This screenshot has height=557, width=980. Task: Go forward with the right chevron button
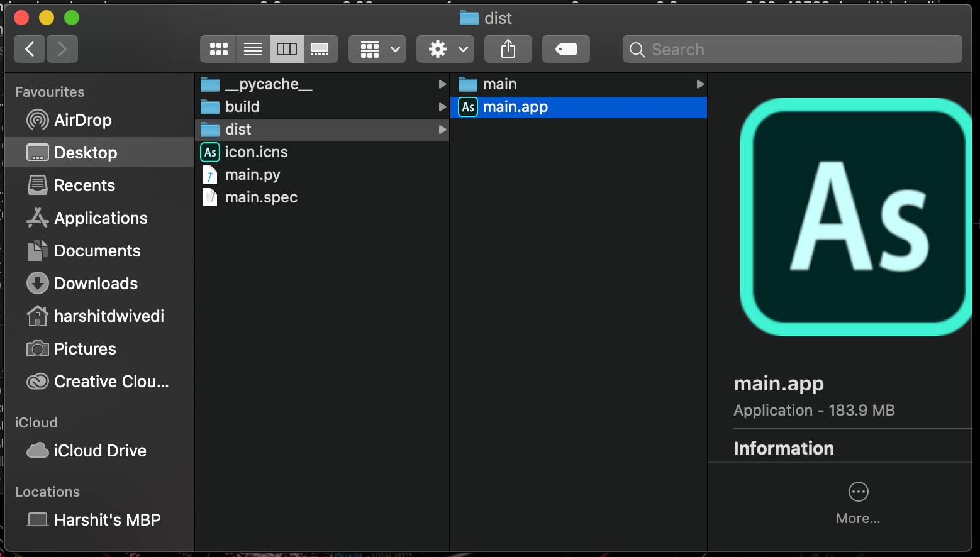pos(62,49)
